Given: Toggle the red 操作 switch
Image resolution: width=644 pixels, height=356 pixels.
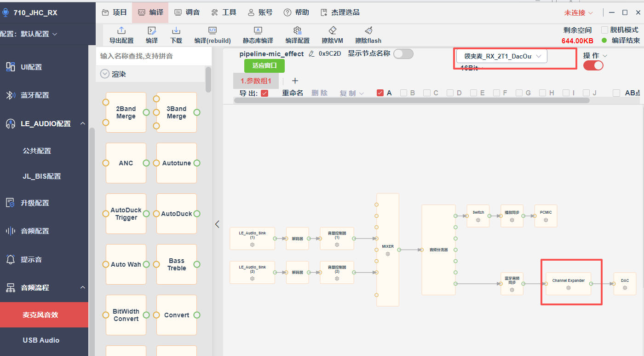Looking at the screenshot, I should tap(593, 65).
